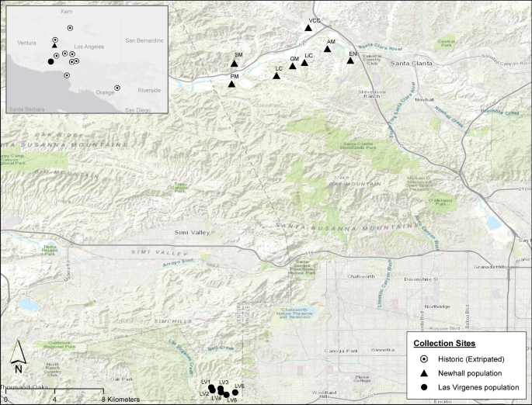Click the 'Newhall population' legend text
The image size is (532, 405).
click(470, 373)
